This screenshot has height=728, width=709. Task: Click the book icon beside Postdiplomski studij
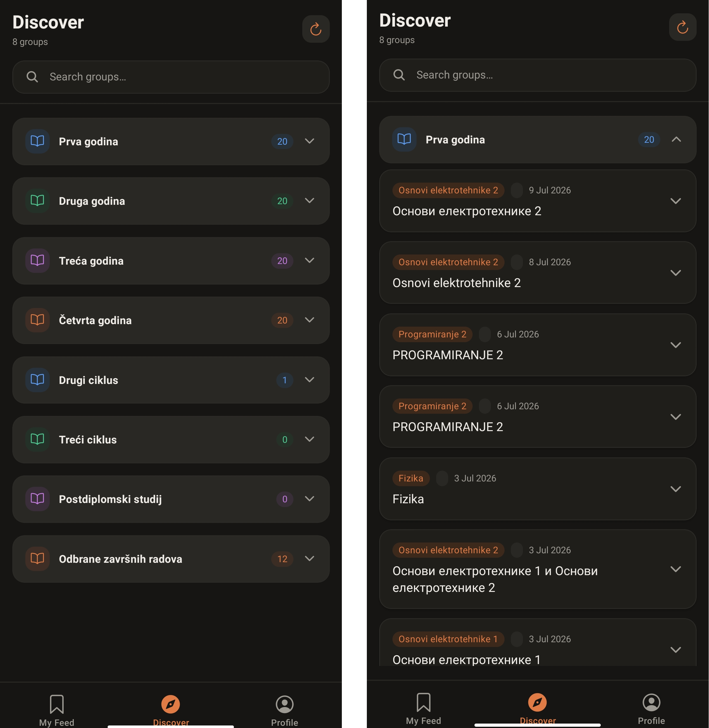(x=37, y=499)
